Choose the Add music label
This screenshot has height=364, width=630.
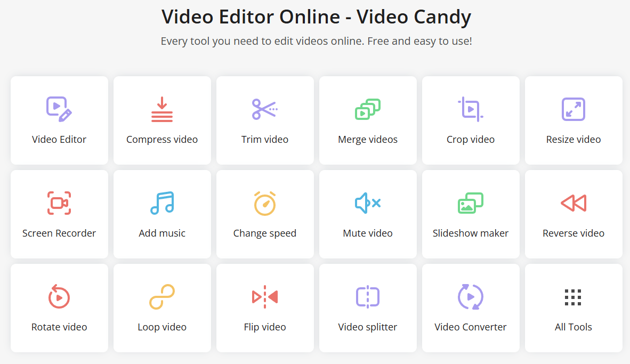tap(162, 233)
